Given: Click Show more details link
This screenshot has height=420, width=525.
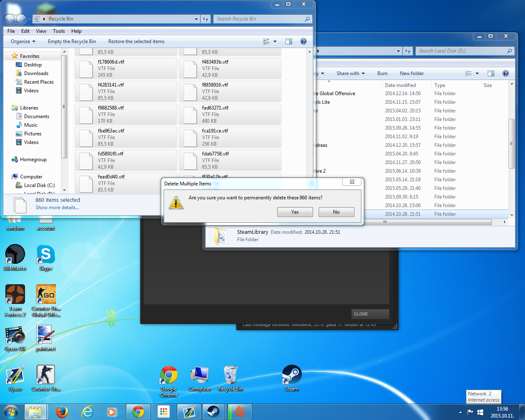Looking at the screenshot, I should click(x=57, y=208).
